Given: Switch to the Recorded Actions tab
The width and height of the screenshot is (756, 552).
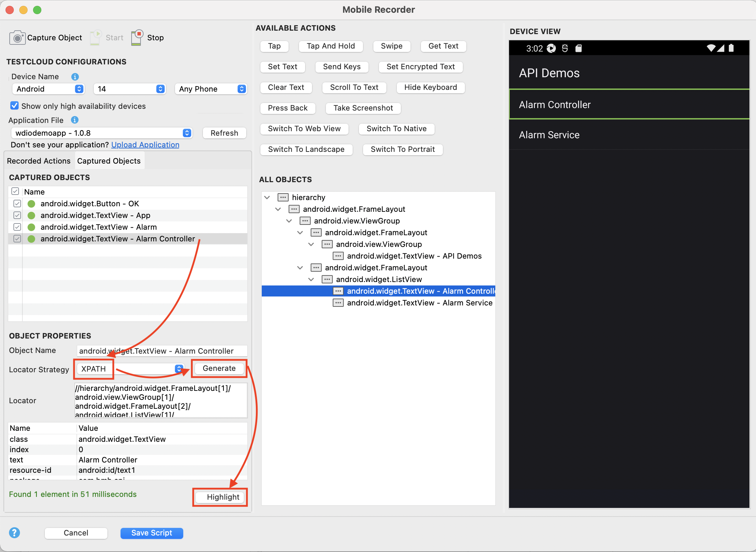Looking at the screenshot, I should coord(39,161).
